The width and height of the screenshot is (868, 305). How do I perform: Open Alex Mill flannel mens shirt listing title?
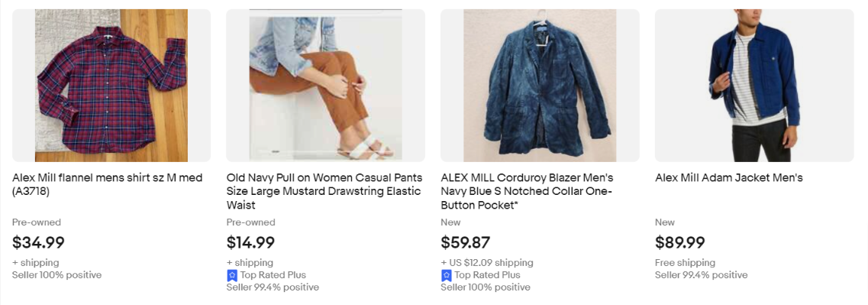coord(108,185)
